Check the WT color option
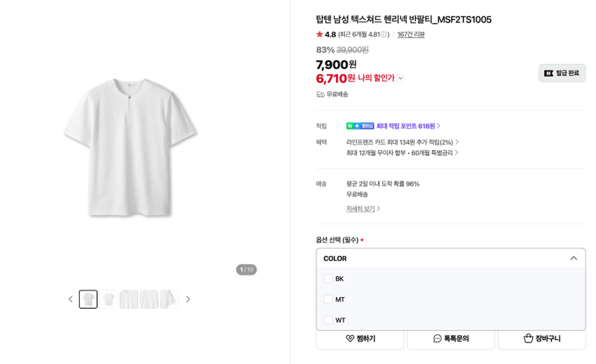Image resolution: width=596 pixels, height=364 pixels. pyautogui.click(x=328, y=320)
